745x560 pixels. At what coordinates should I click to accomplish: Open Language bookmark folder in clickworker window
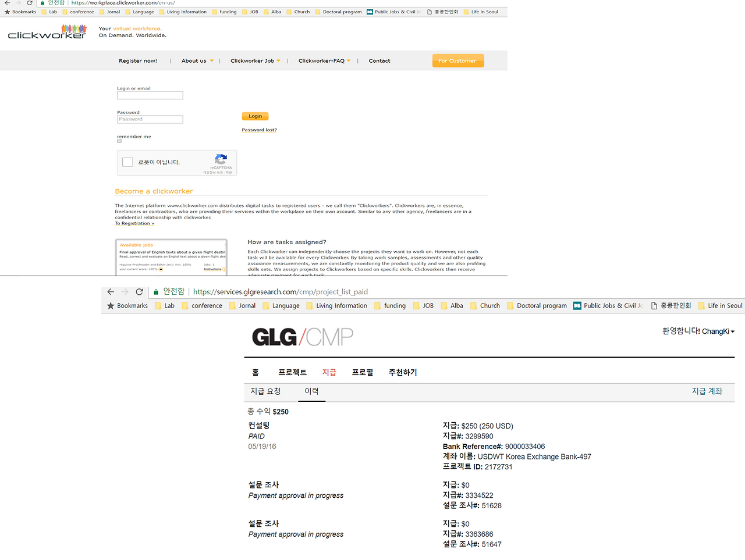click(140, 12)
